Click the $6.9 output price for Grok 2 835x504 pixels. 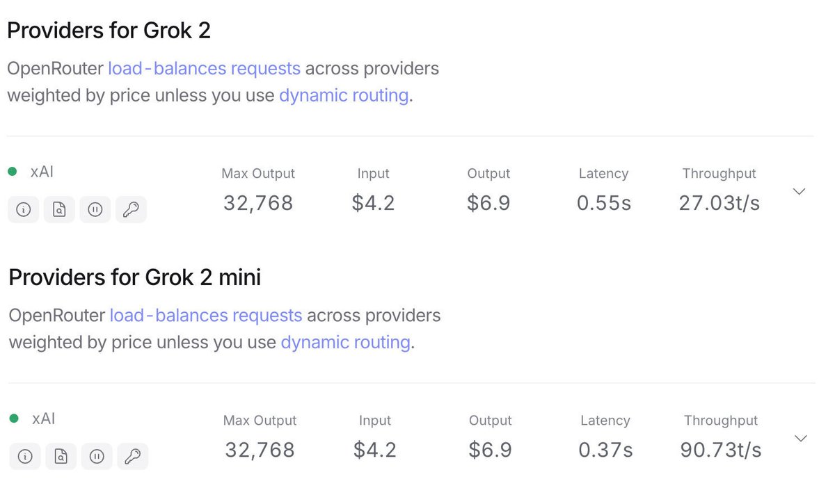[488, 203]
